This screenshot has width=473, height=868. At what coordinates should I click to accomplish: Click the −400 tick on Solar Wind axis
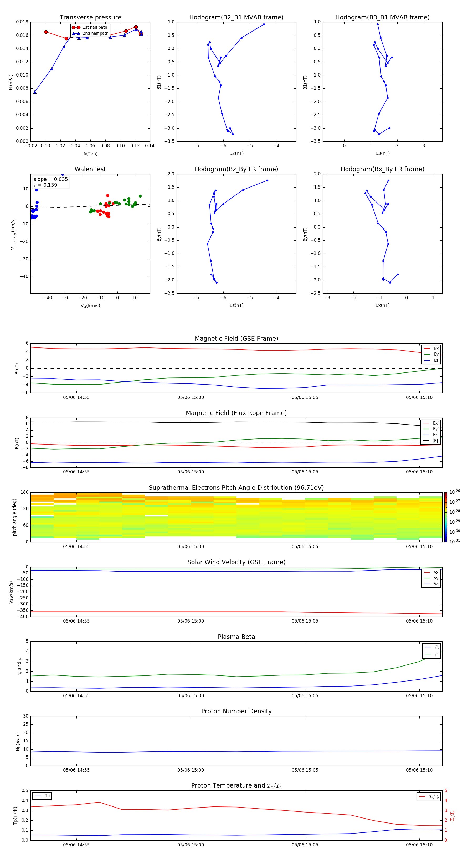22,617
